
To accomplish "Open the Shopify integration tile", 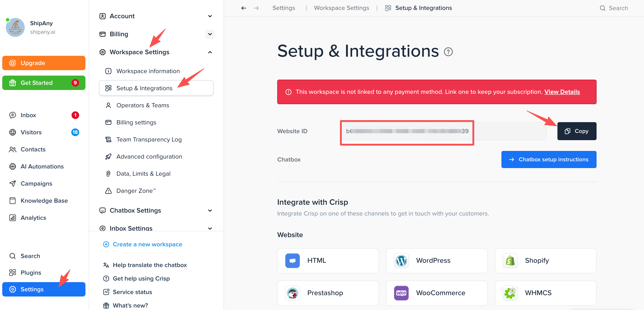I will 545,261.
